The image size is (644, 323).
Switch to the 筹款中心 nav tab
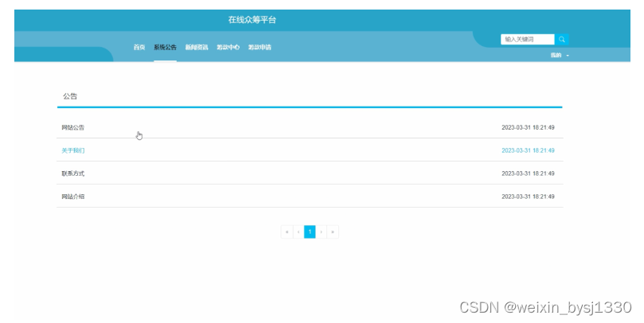pos(228,48)
